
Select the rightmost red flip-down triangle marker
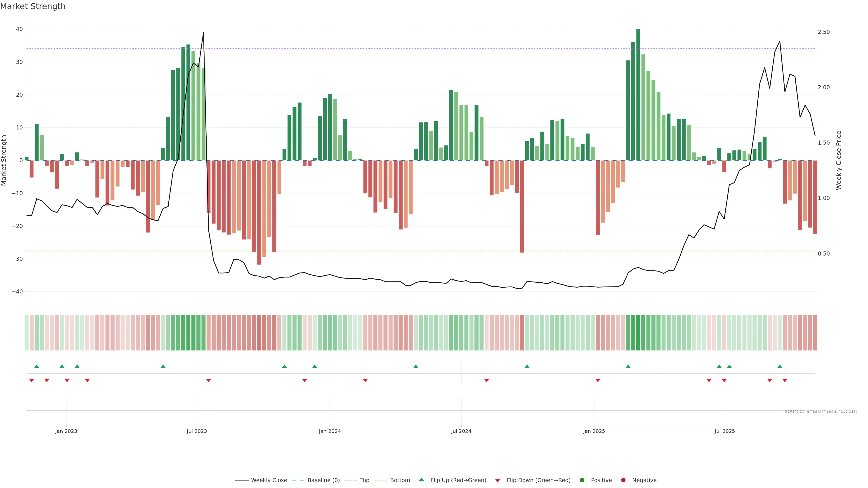pos(785,380)
